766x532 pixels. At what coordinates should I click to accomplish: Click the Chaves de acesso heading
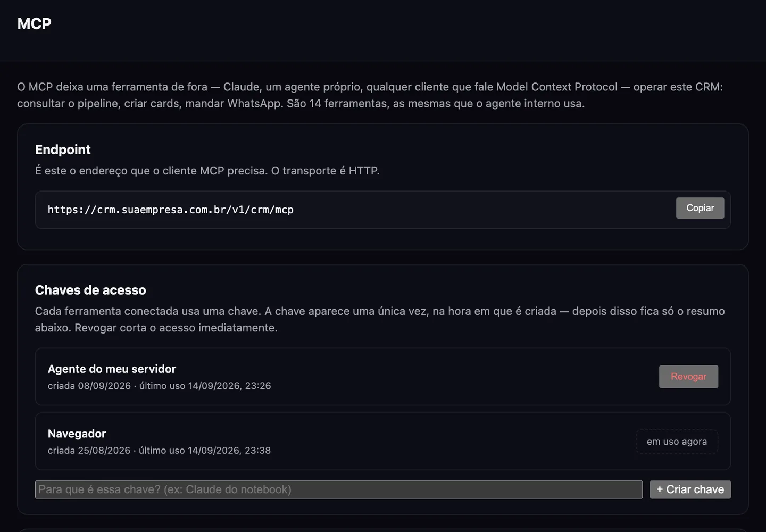[90, 290]
